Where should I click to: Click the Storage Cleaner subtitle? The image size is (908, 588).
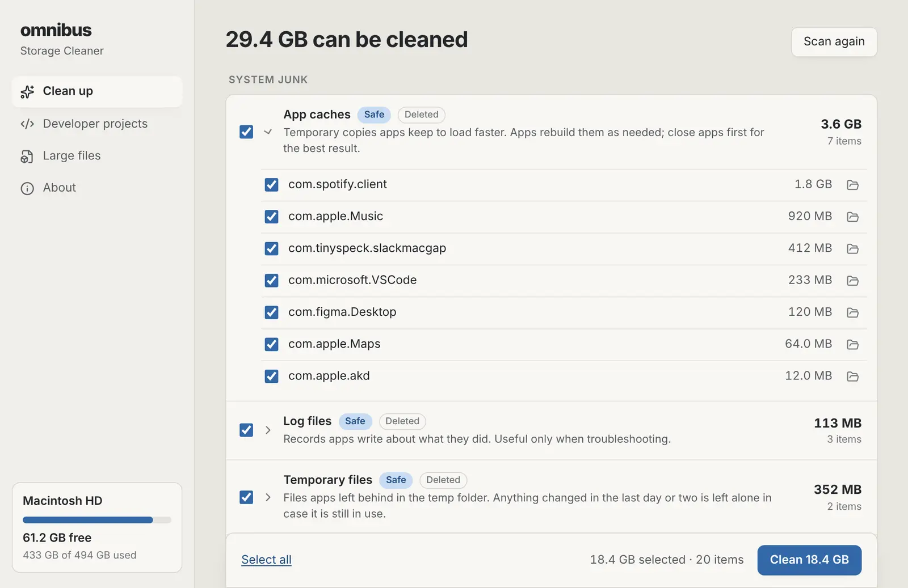click(62, 51)
